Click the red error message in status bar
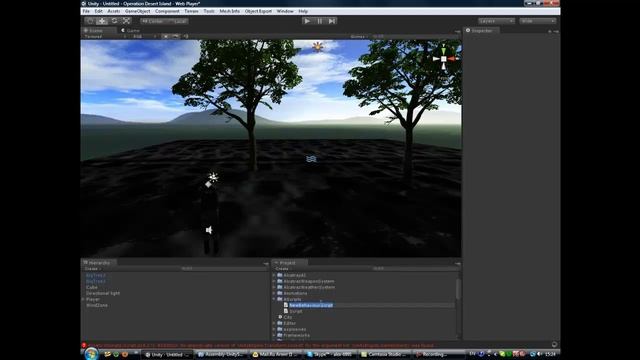640x360 pixels. coord(261,345)
